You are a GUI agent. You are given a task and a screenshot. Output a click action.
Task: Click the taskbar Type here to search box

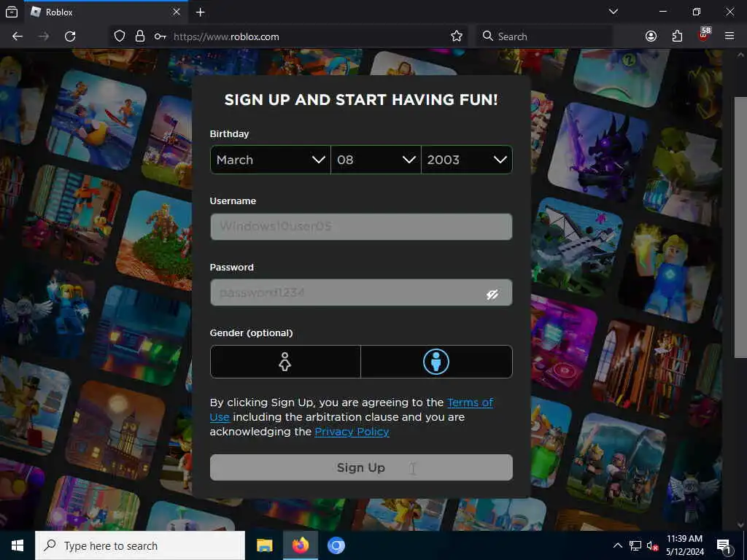coord(140,545)
